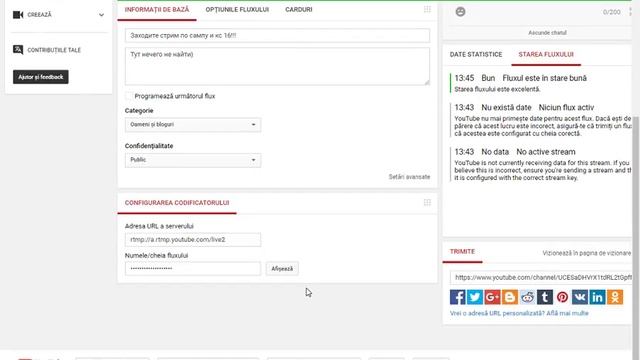
Task: Expand the Creează menu chevron
Action: coord(101,15)
